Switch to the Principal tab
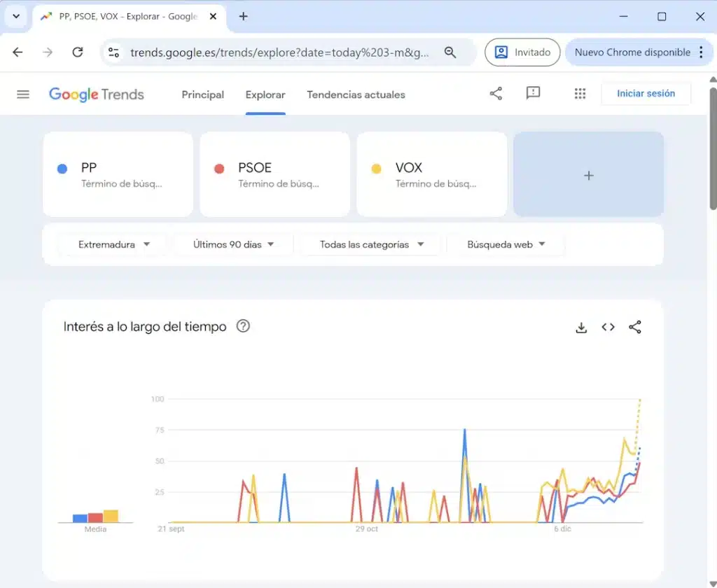The height and width of the screenshot is (588, 717). coord(202,94)
